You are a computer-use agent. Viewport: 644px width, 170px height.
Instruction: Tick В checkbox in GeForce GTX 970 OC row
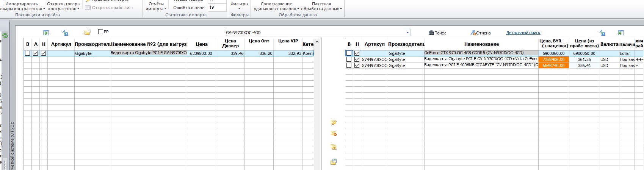349,53
